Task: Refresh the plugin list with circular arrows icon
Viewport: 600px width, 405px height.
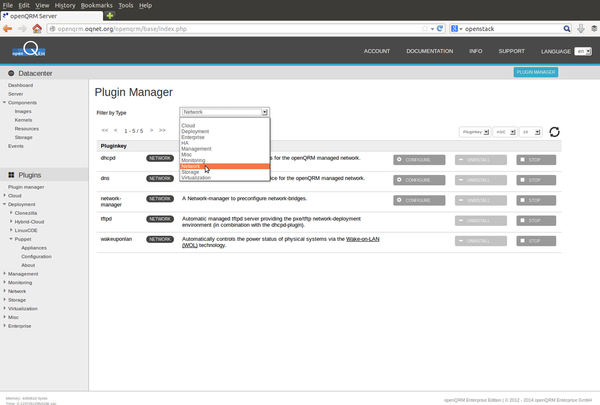Action: (x=554, y=132)
